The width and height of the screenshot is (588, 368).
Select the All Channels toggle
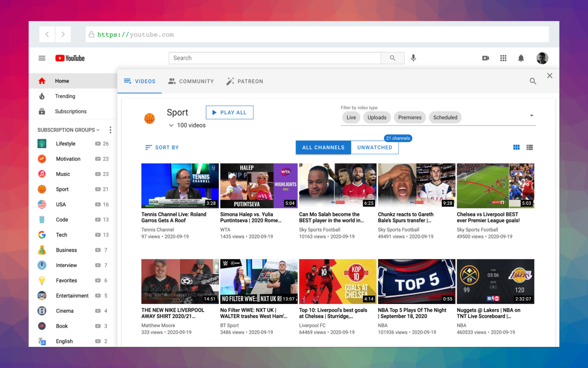coord(323,147)
